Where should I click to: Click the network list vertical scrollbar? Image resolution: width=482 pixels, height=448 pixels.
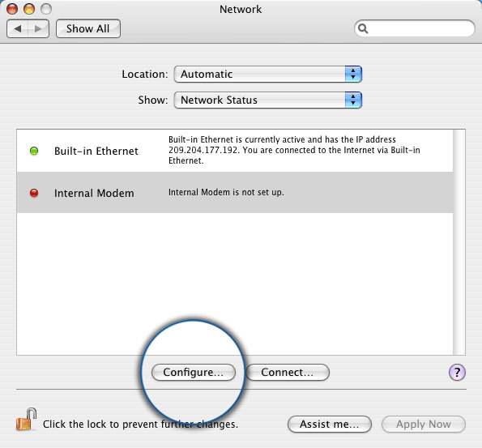pos(459,242)
